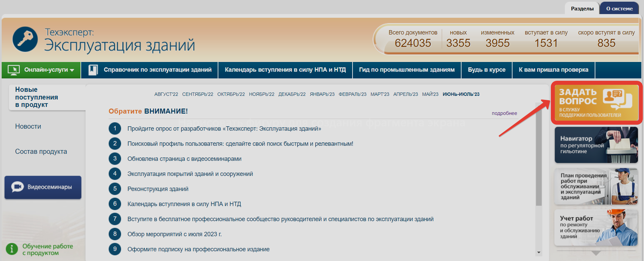Click number 4 circle bullet
Image resolution: width=644 pixels, height=261 pixels.
[x=115, y=174]
